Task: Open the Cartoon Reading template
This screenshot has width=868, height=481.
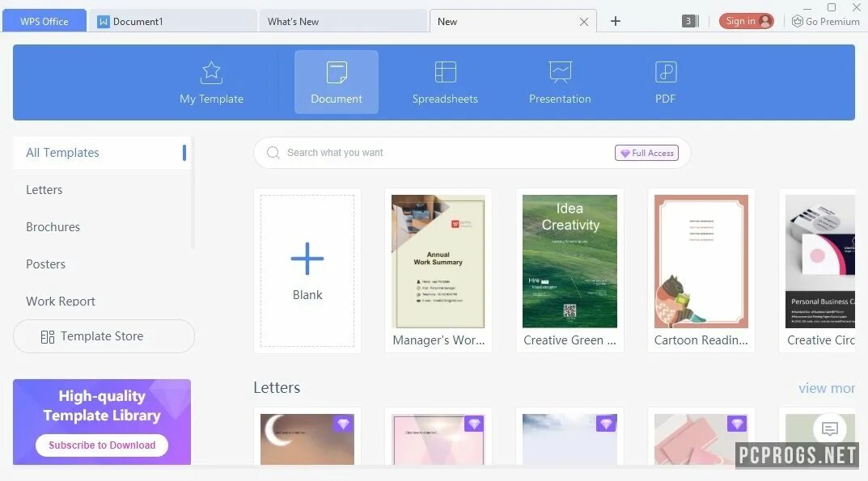Action: [x=701, y=271]
